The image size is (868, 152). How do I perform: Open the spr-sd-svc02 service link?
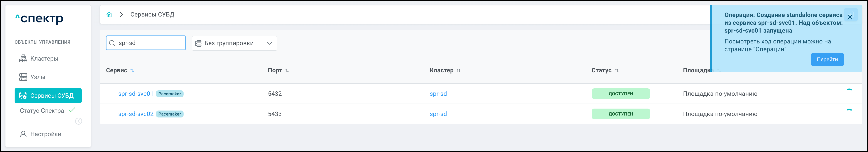[x=135, y=114]
